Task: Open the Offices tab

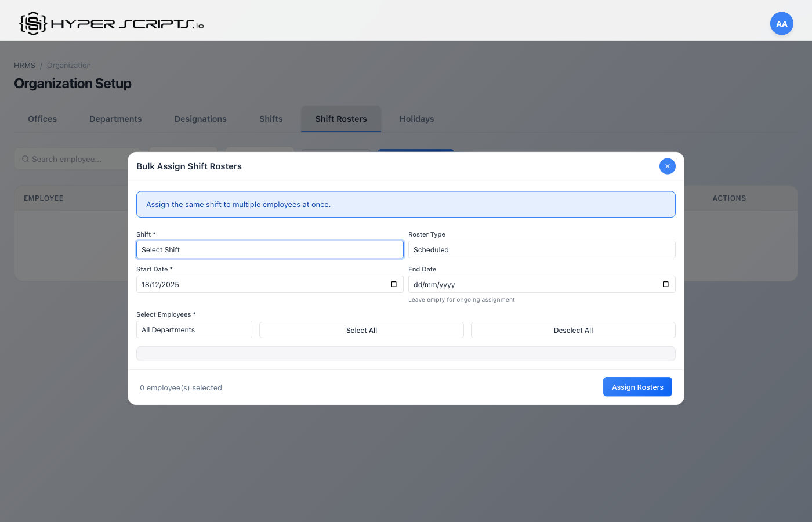Action: [42, 119]
